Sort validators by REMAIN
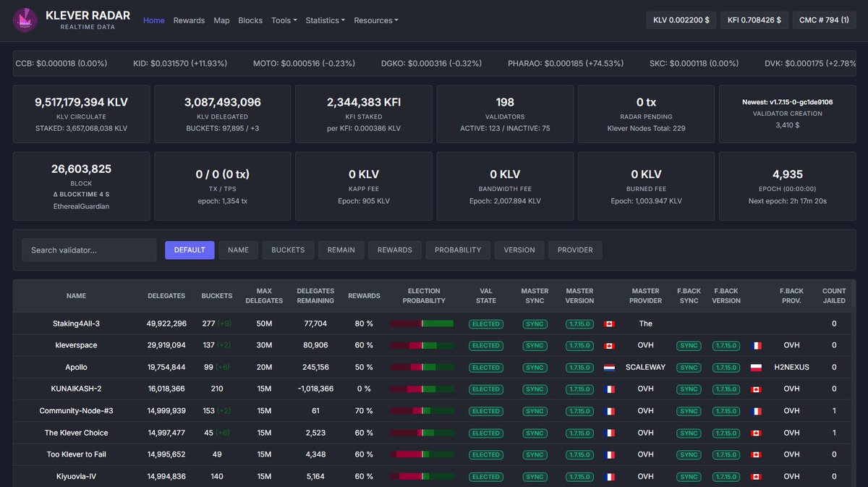This screenshot has height=487, width=868. coord(341,250)
